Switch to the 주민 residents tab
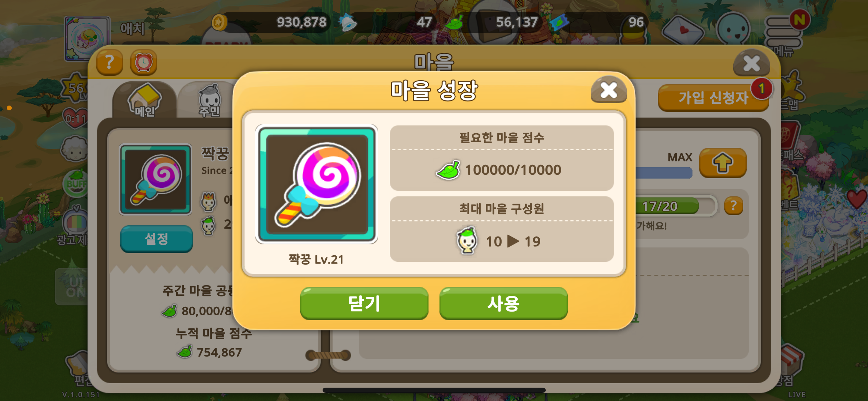The height and width of the screenshot is (401, 868). pos(208,100)
